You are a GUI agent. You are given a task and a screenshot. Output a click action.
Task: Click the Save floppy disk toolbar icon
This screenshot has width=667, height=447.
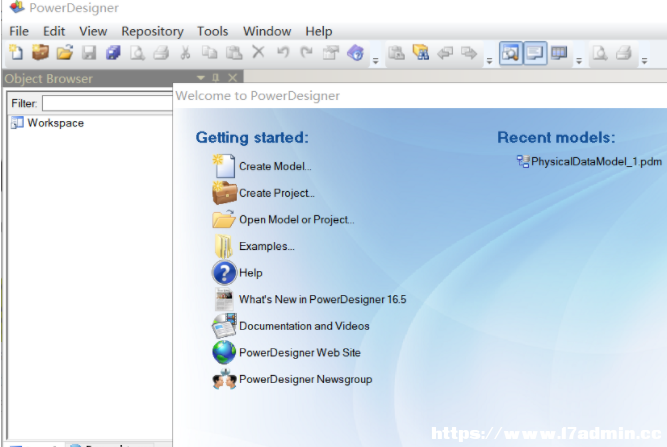tap(89, 53)
